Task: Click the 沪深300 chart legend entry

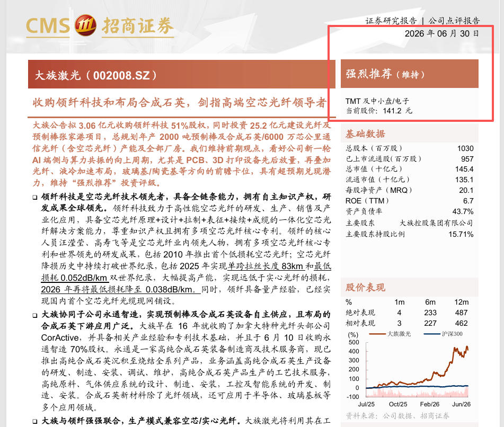Action: (x=443, y=334)
